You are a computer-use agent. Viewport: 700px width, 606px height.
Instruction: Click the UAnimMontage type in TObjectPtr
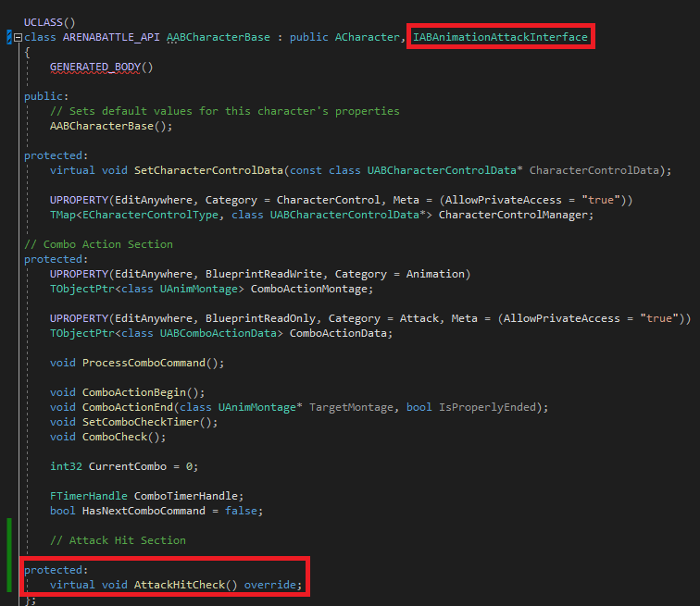[x=199, y=289]
